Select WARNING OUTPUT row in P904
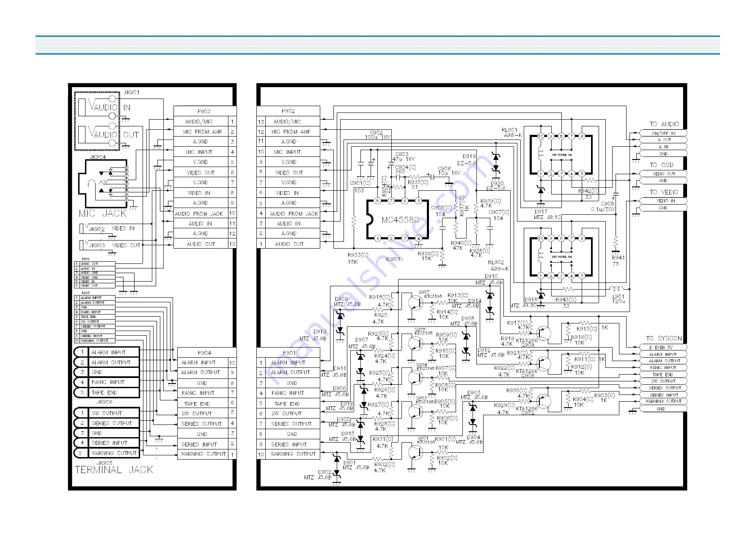756x534 pixels. coord(206,454)
